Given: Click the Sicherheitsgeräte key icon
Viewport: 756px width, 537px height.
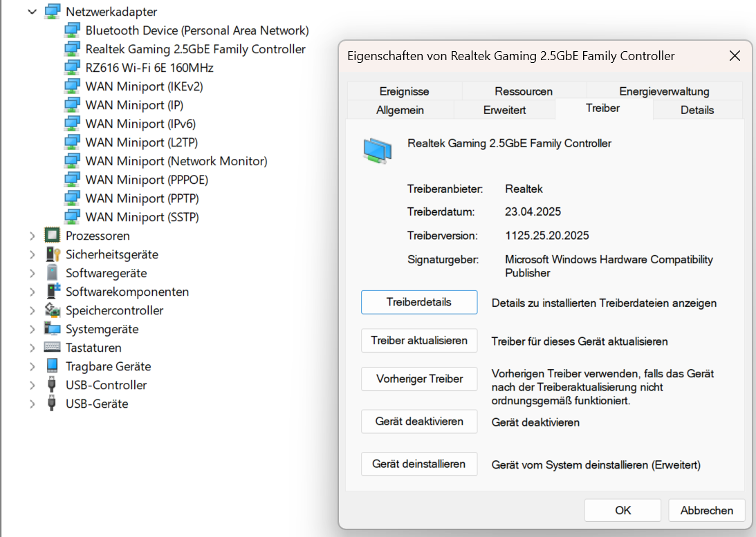Looking at the screenshot, I should (x=52, y=254).
